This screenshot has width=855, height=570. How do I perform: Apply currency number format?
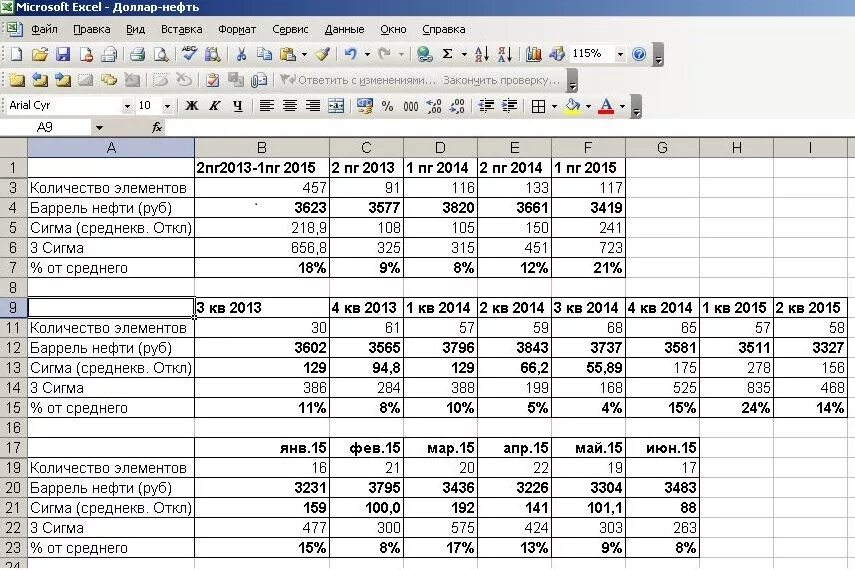pos(364,106)
